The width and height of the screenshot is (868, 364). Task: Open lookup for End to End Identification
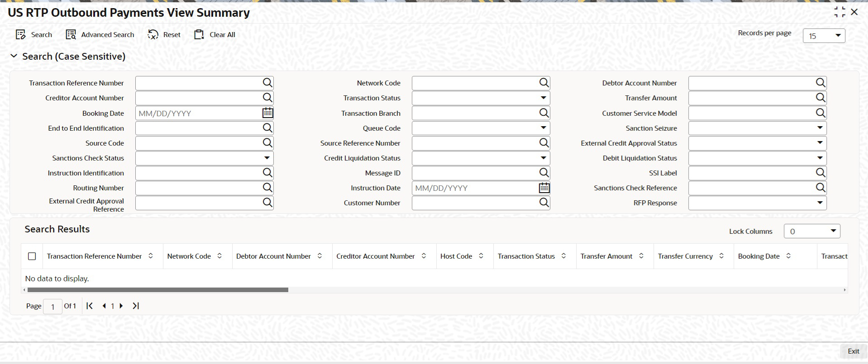267,128
